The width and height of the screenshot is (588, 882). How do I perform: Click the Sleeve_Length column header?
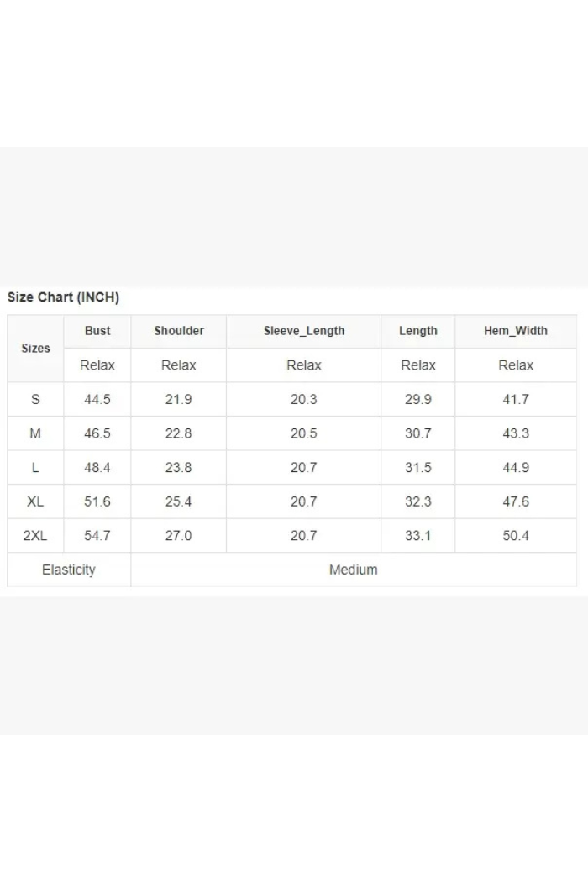pos(303,331)
